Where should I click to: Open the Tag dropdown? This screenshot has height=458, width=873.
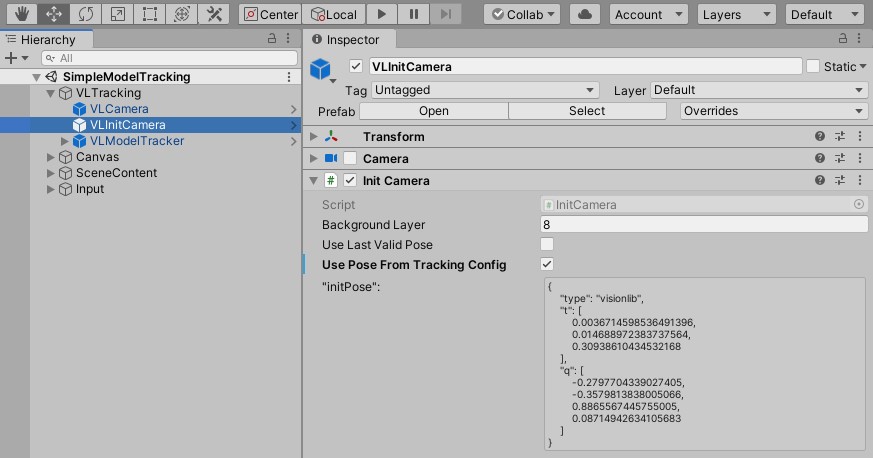coord(486,90)
